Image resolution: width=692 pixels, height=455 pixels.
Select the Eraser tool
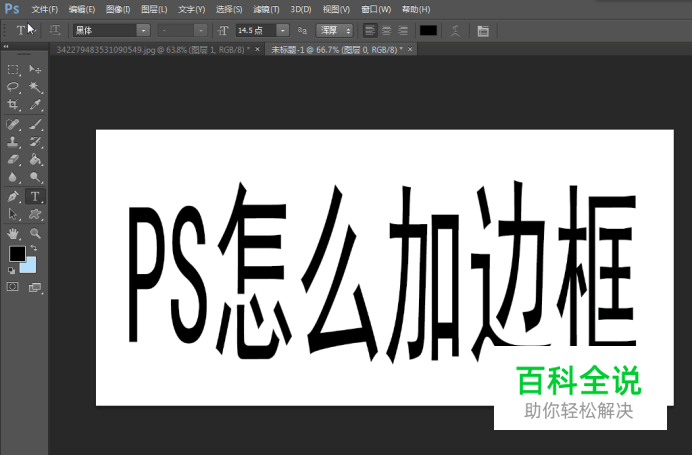point(13,159)
